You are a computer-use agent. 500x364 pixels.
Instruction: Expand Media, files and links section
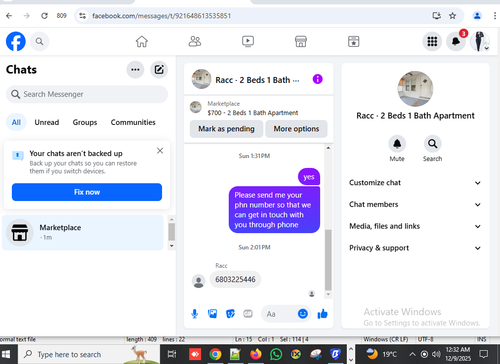(415, 226)
